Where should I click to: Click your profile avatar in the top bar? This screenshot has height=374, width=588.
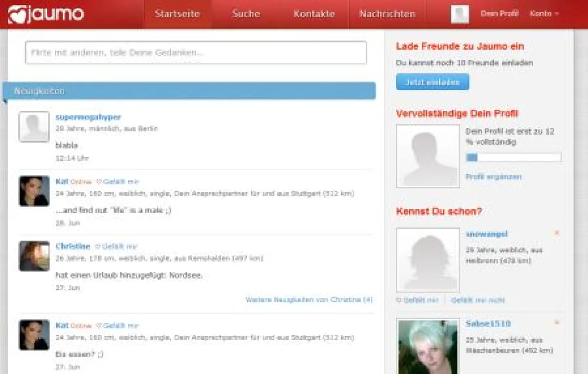(460, 14)
